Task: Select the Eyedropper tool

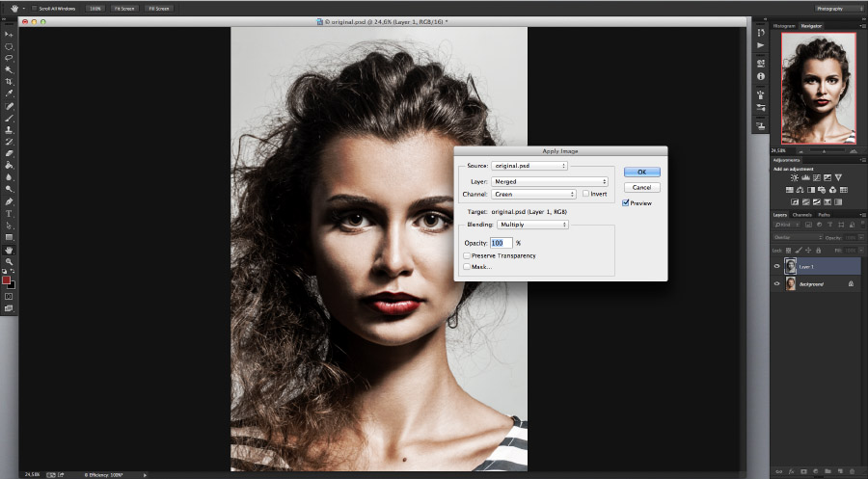Action: point(9,93)
